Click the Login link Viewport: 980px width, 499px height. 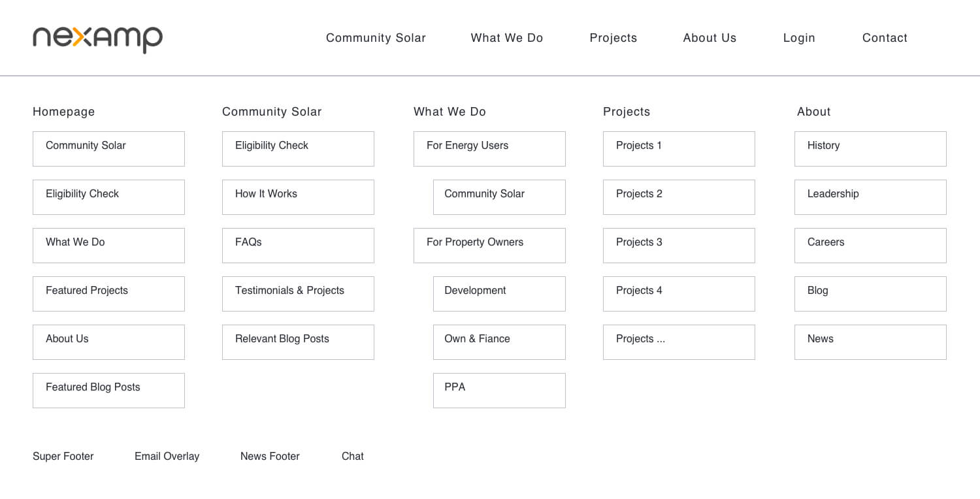tap(799, 38)
